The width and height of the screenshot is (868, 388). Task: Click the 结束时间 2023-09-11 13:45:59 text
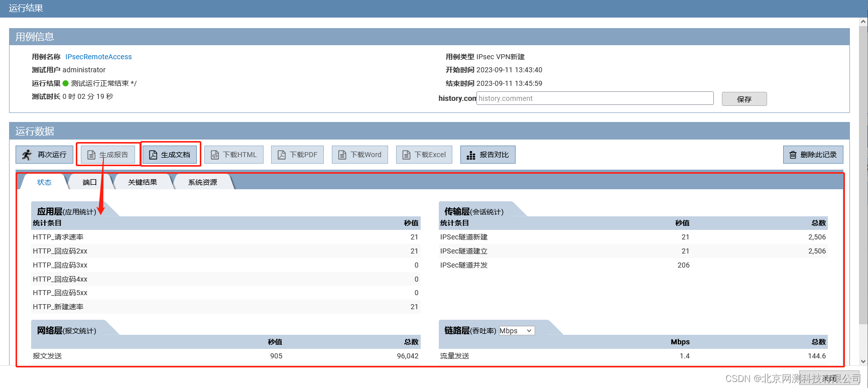click(494, 83)
